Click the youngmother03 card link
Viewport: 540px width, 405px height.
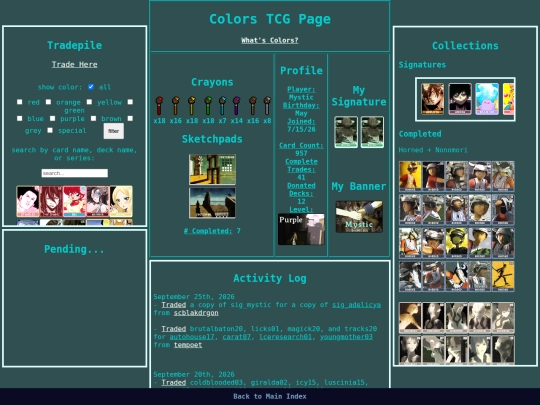346,337
